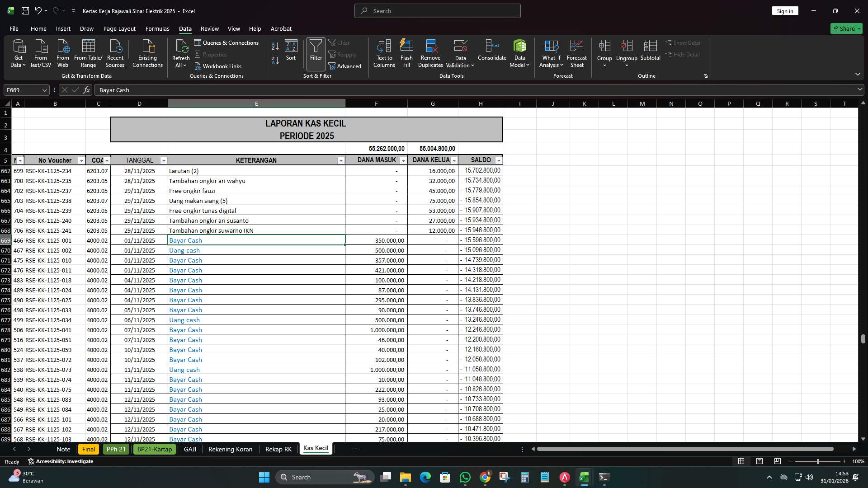This screenshot has width=868, height=488.
Task: Sort the data A to Z ascending
Action: tap(274, 46)
